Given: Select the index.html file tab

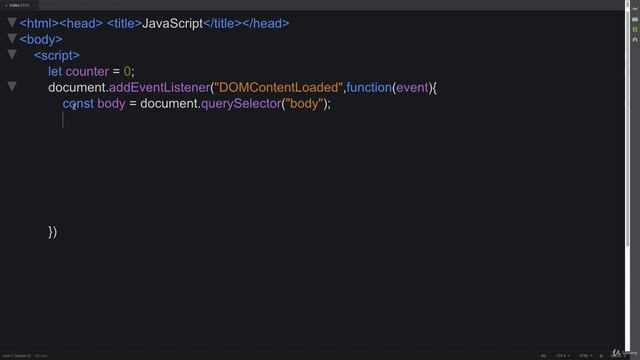Looking at the screenshot, I should (x=19, y=5).
